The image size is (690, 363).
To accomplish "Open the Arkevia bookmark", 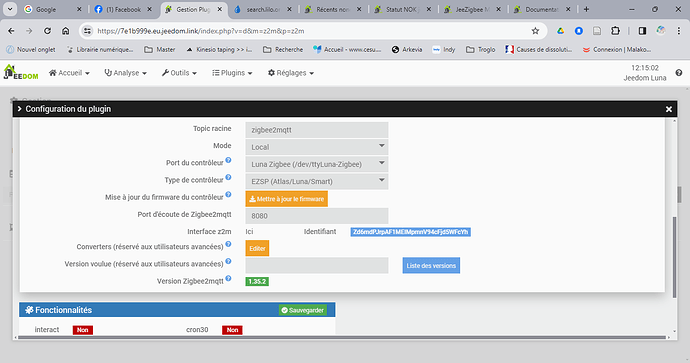I will (407, 50).
